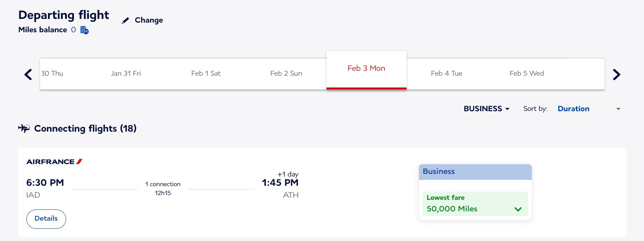Click the Change link to edit search

point(149,20)
